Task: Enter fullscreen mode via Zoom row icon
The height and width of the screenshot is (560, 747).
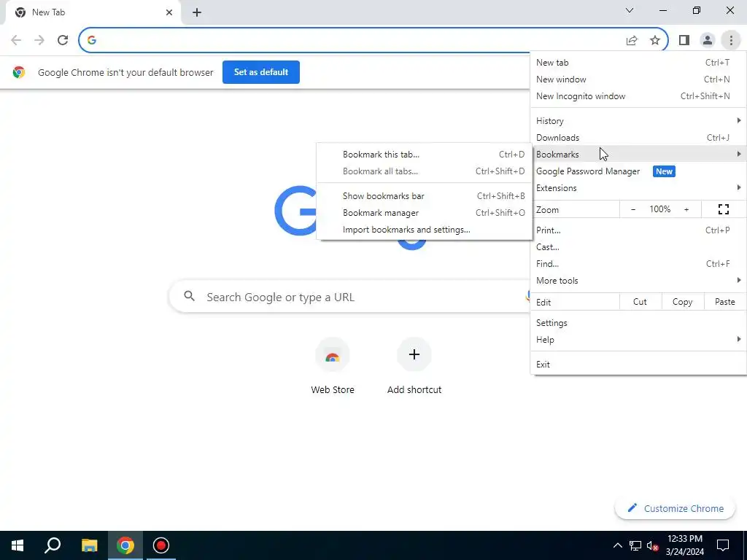Action: click(x=723, y=209)
